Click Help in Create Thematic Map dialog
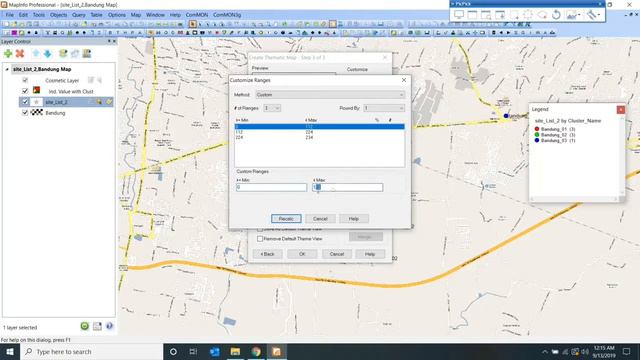This screenshot has width=640, height=360. tap(370, 254)
